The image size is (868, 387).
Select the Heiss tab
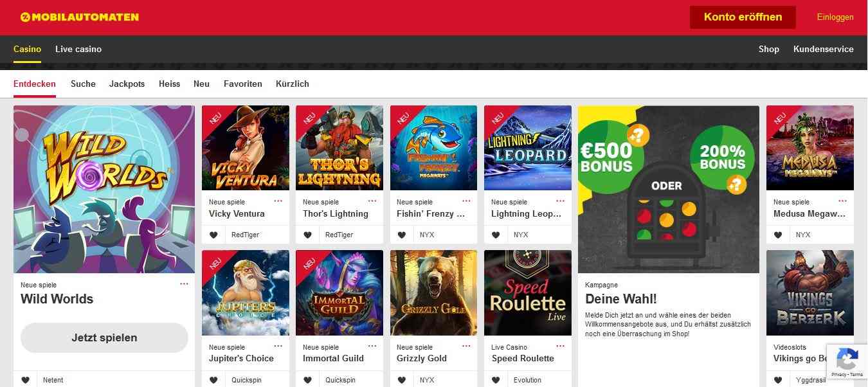[169, 84]
